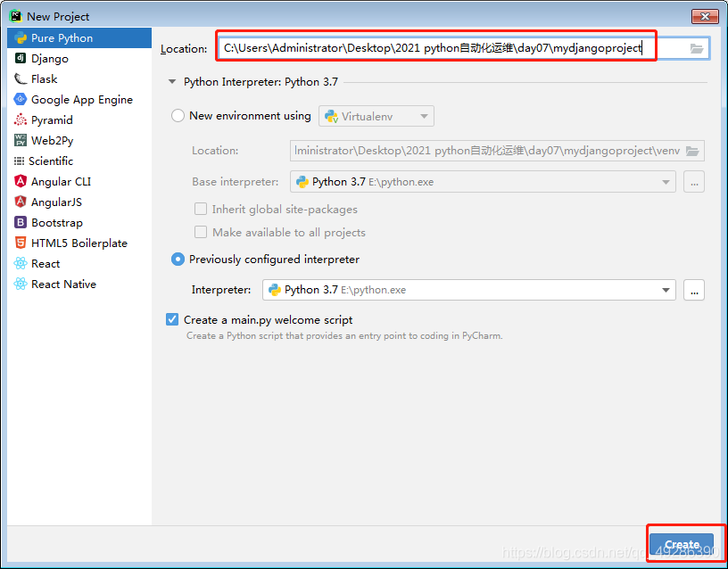Viewport: 728px width, 569px height.
Task: Click the AngularJS shield icon
Action: 21,202
